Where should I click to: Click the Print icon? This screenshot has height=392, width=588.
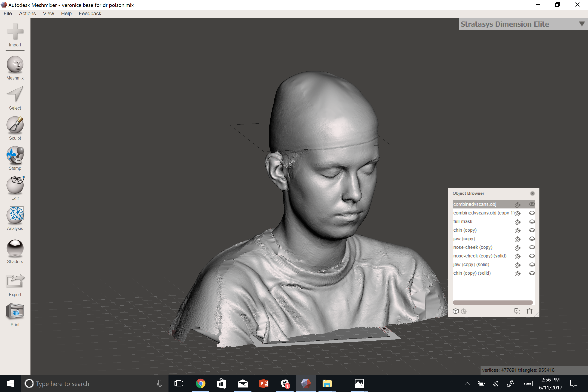(15, 311)
